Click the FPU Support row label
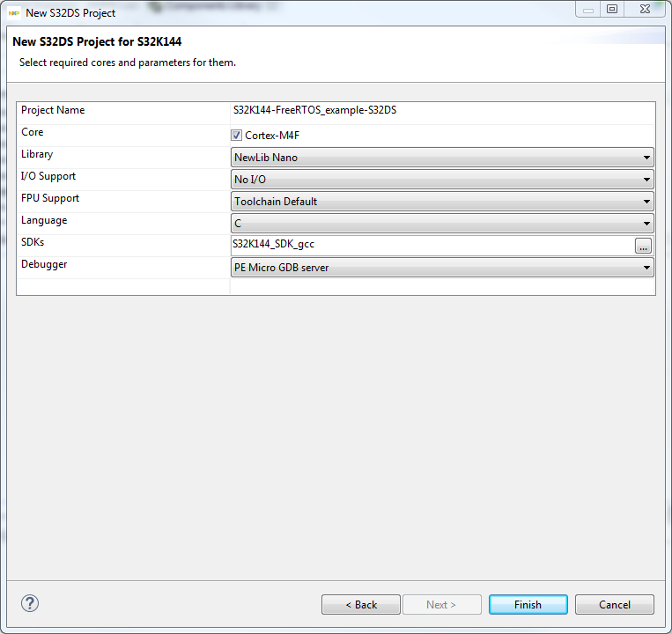This screenshot has width=672, height=634. point(50,198)
